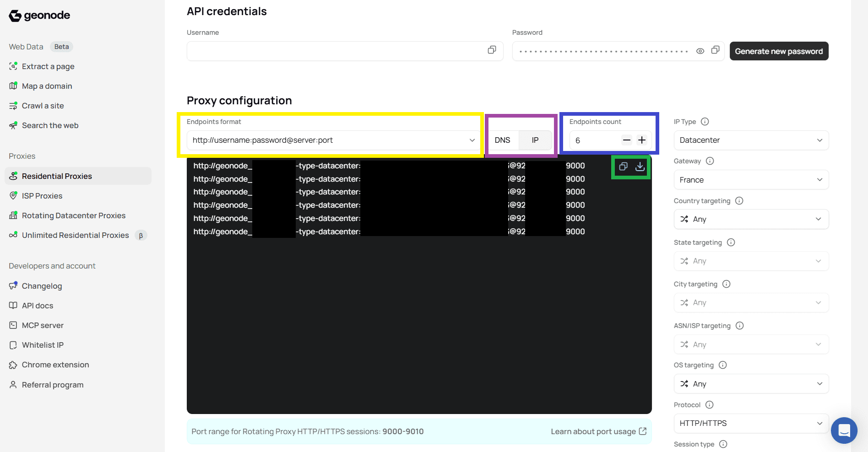The width and height of the screenshot is (868, 452).
Task: Open the Country targeting dropdown
Action: coord(751,219)
